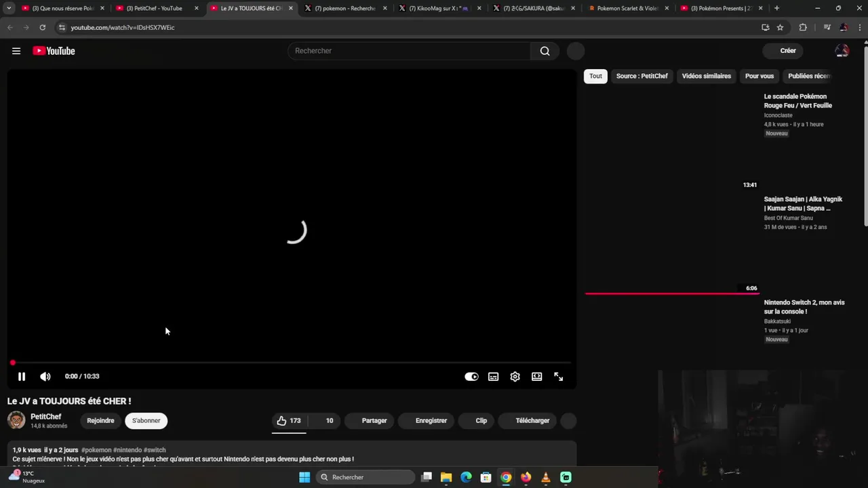This screenshot has width=868, height=488.
Task: Open VLC from the taskbar
Action: tap(546, 477)
